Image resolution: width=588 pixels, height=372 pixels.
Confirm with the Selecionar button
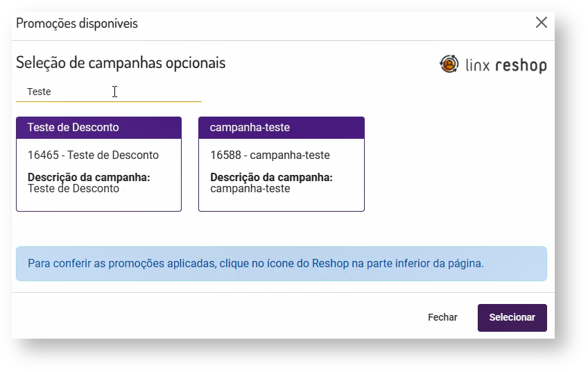click(x=512, y=317)
